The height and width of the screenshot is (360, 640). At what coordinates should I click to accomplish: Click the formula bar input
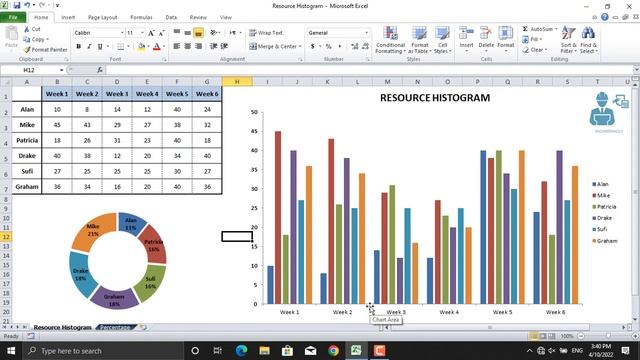369,70
